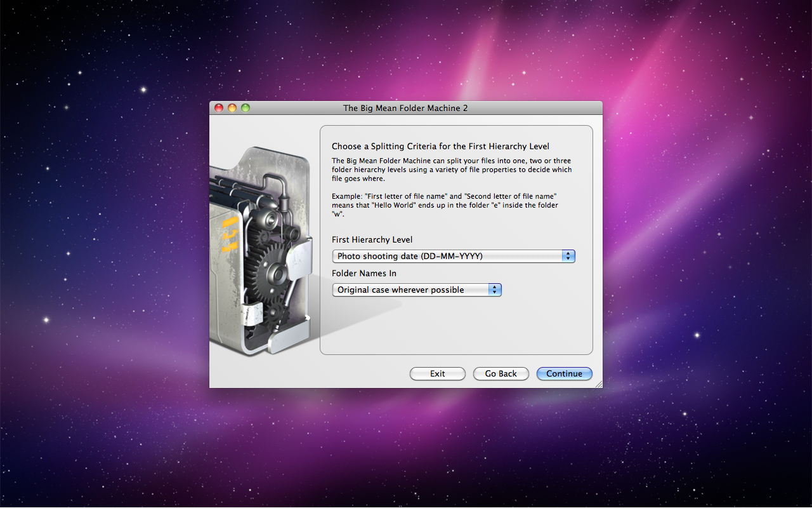The image size is (812, 508).
Task: Click the "Choose a Splitting Criteria" heading
Action: (x=440, y=146)
